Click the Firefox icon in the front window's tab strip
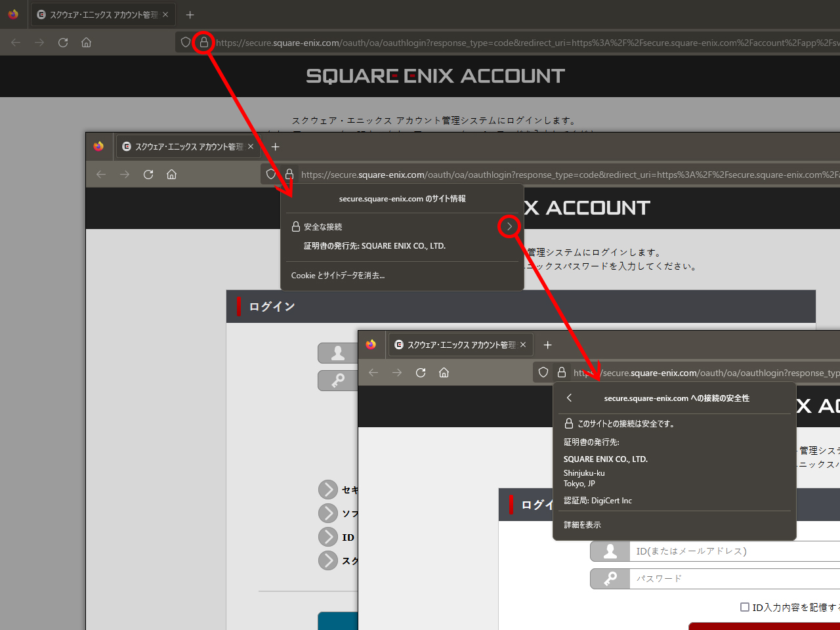Image resolution: width=840 pixels, height=630 pixels. 371,344
